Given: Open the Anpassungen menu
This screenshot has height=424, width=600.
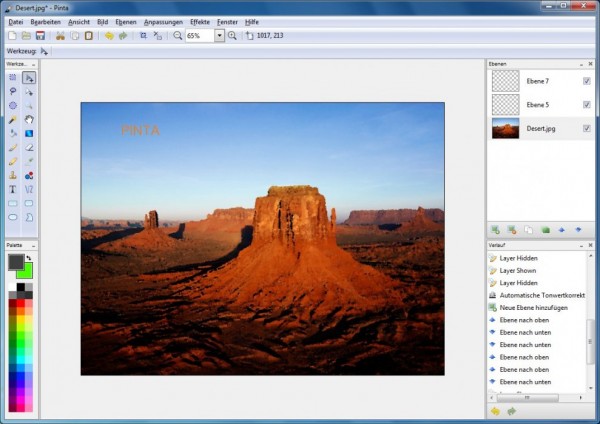Looking at the screenshot, I should [163, 21].
